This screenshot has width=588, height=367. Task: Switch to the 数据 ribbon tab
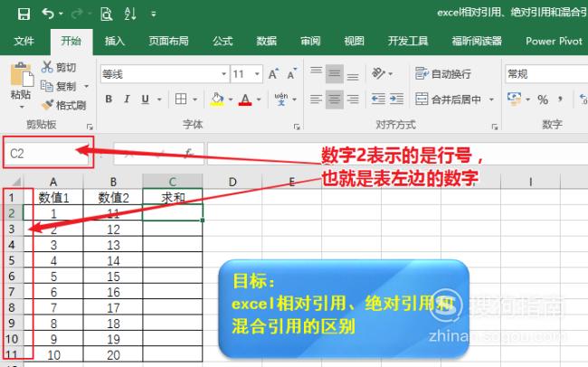(266, 41)
